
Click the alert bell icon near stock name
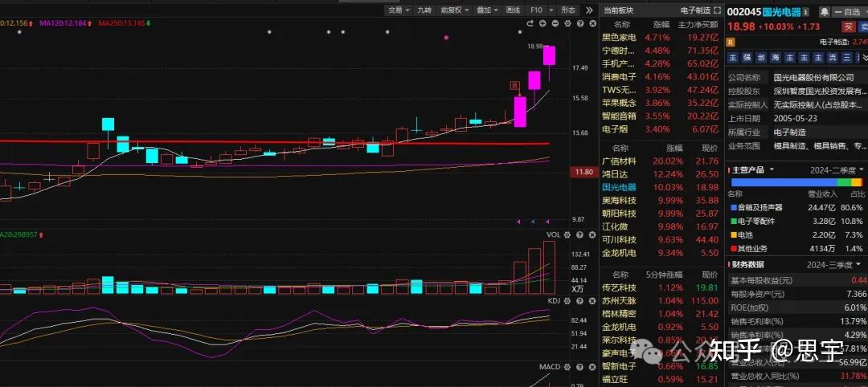pyautogui.click(x=824, y=12)
